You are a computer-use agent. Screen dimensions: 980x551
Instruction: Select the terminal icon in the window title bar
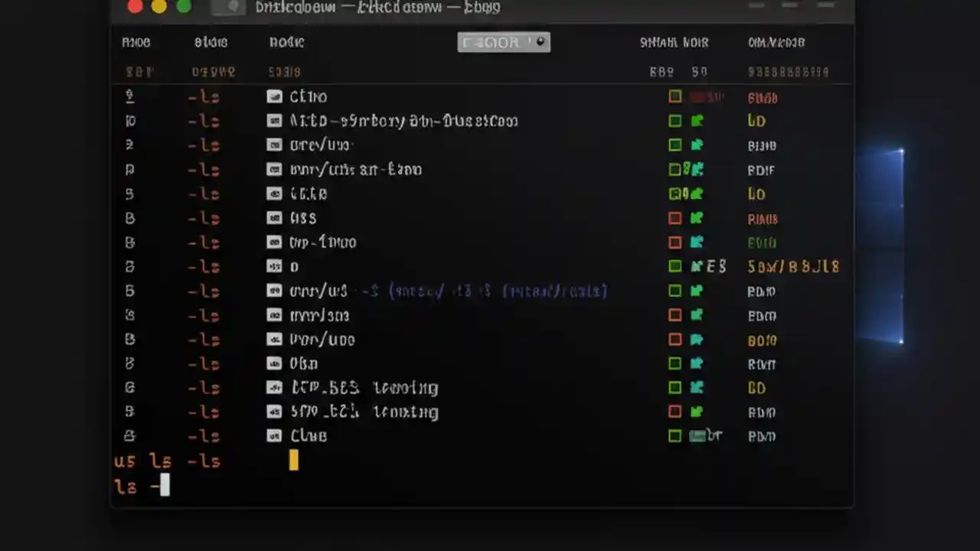tap(228, 7)
